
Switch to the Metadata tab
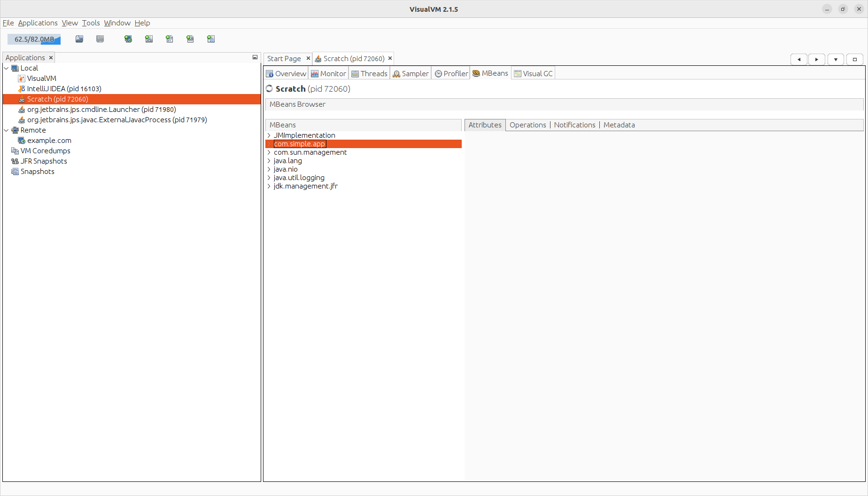619,125
